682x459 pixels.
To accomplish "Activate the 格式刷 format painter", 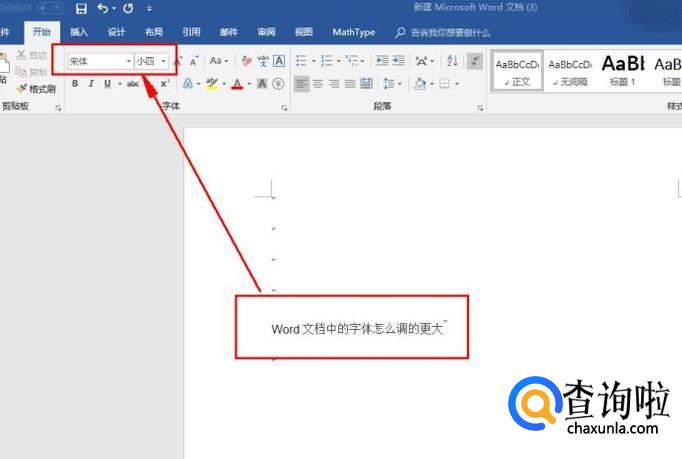I will [36, 89].
